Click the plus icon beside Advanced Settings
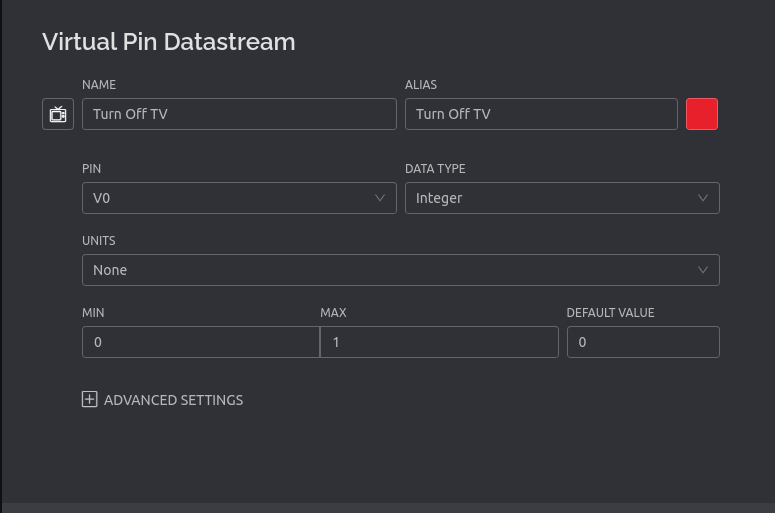775x513 pixels. [x=90, y=399]
